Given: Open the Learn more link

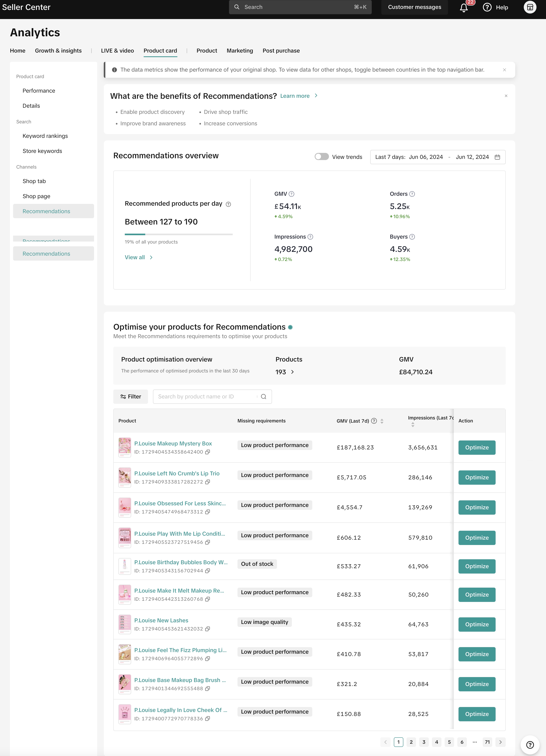Looking at the screenshot, I should (x=295, y=96).
